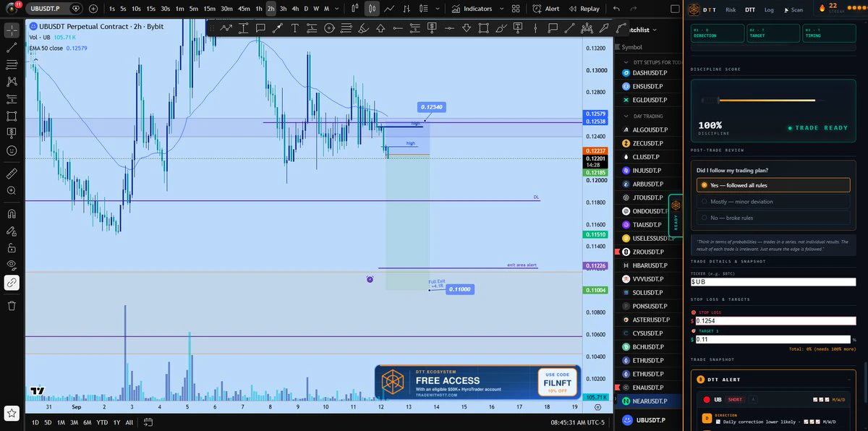Switch to the Scan tab
This screenshot has height=431, width=868.
(x=793, y=10)
